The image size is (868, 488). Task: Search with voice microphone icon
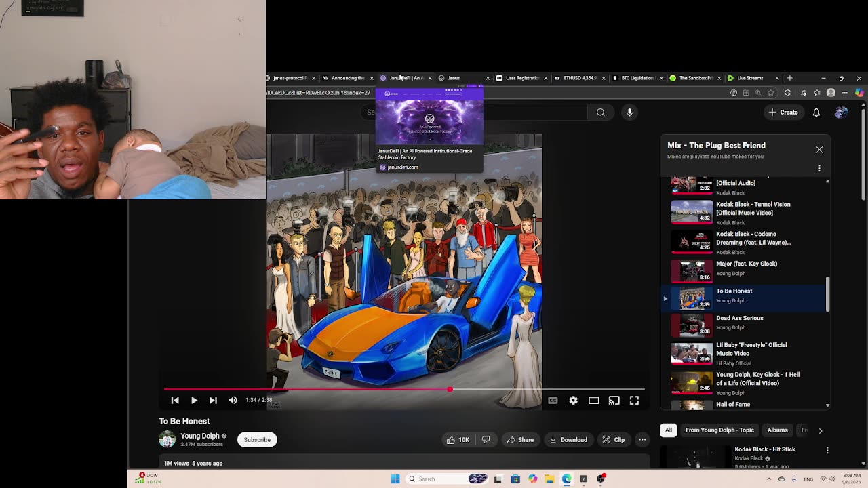pyautogui.click(x=629, y=113)
